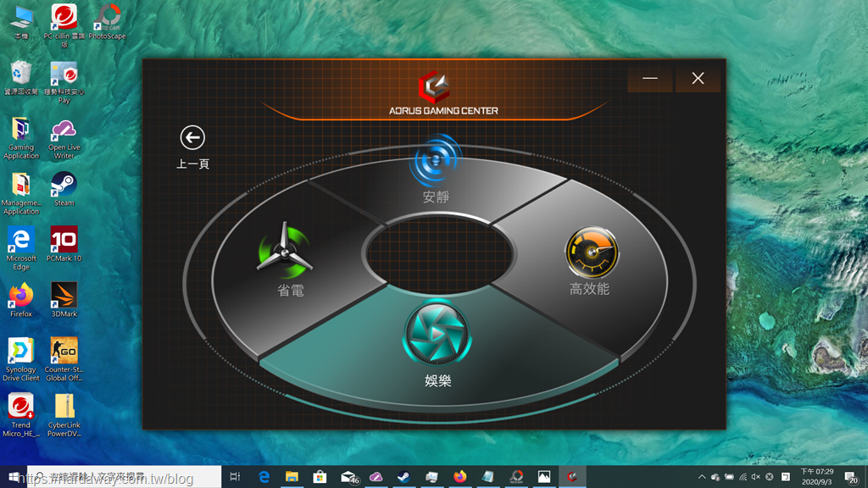Open the Steam desktop shortcut

coord(64,189)
